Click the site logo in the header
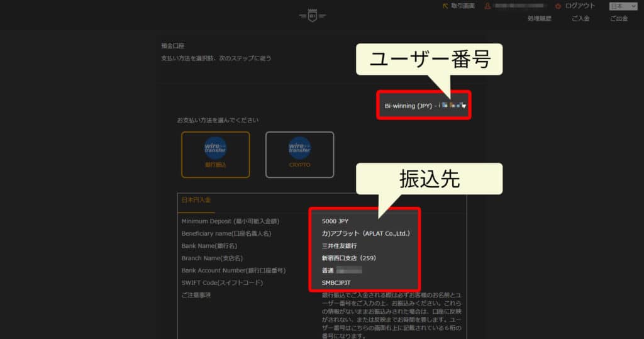Image resolution: width=644 pixels, height=339 pixels. (312, 16)
